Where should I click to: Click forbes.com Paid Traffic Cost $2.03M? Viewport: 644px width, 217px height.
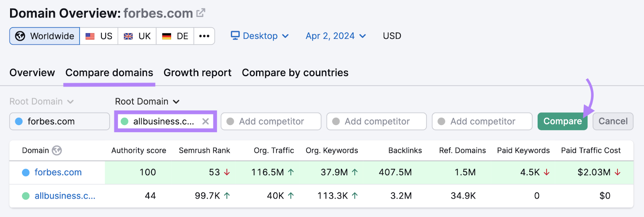point(594,172)
